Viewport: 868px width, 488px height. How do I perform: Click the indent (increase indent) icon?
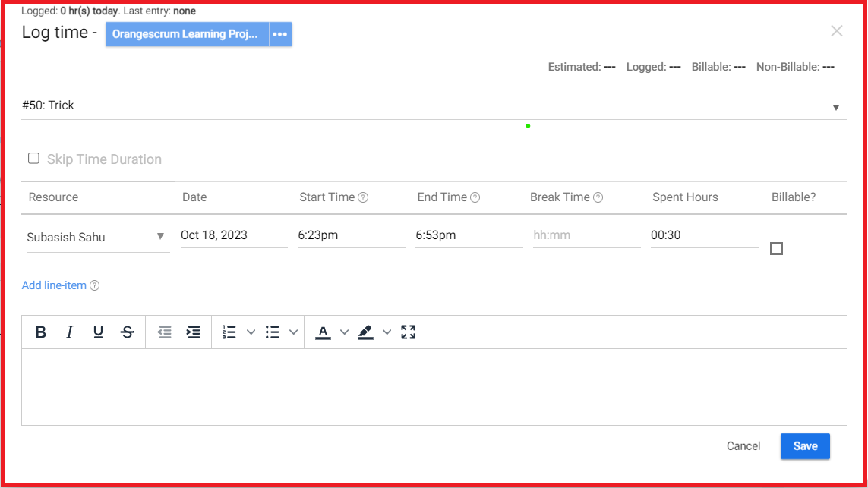193,332
